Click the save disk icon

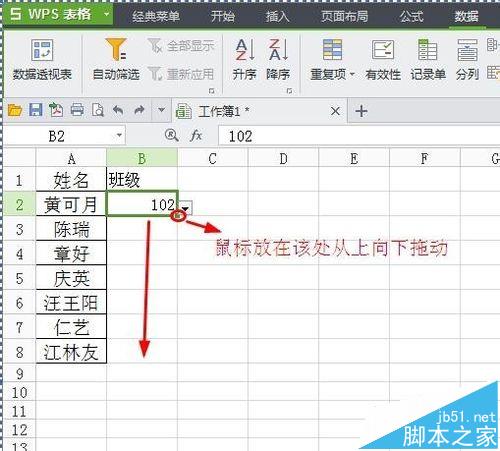pyautogui.click(x=35, y=110)
